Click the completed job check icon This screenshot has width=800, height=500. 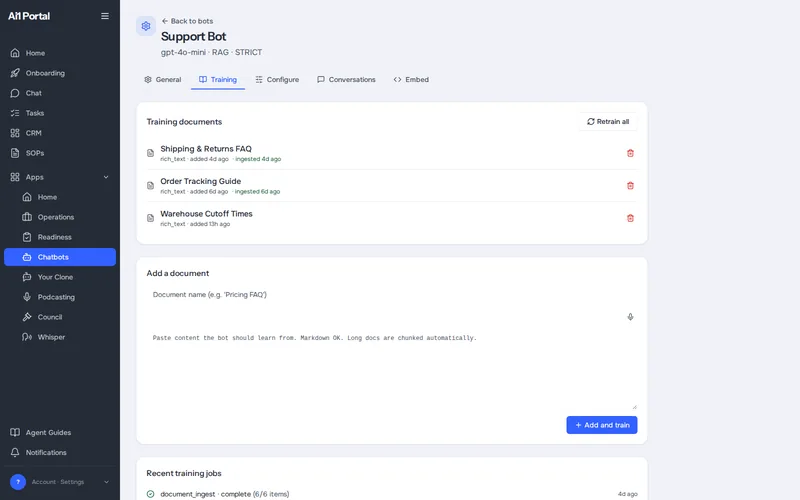coord(151,494)
